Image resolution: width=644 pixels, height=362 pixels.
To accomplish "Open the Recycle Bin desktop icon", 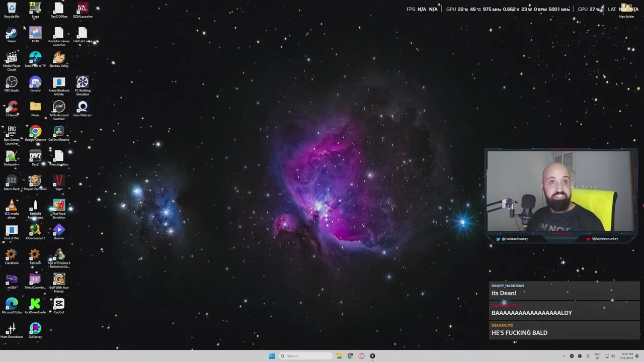I will [x=12, y=10].
